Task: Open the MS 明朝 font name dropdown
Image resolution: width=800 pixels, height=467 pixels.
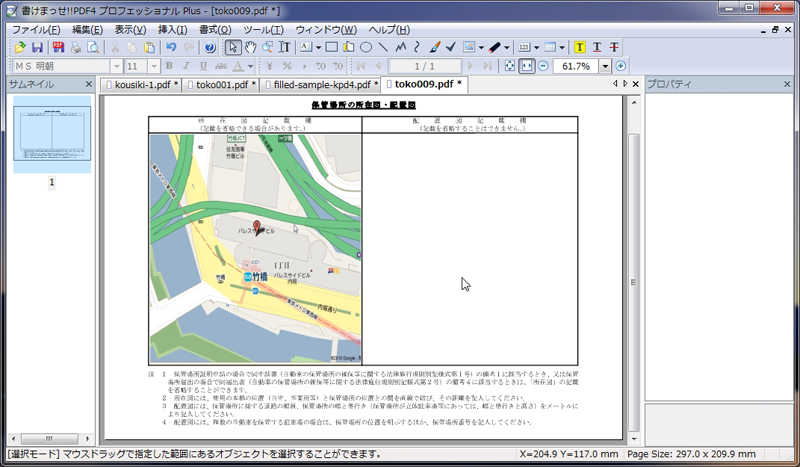Action: (x=116, y=66)
